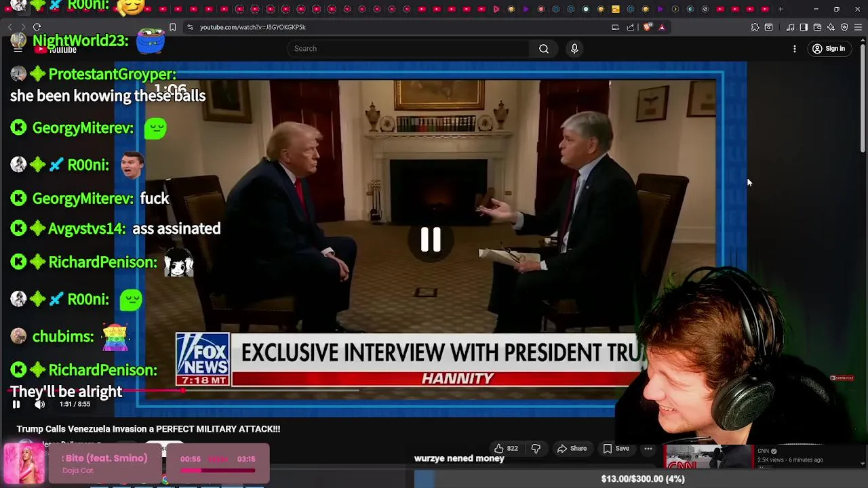Image resolution: width=868 pixels, height=488 pixels.
Task: Click the video title about Venezuela Invasion
Action: tap(149, 429)
